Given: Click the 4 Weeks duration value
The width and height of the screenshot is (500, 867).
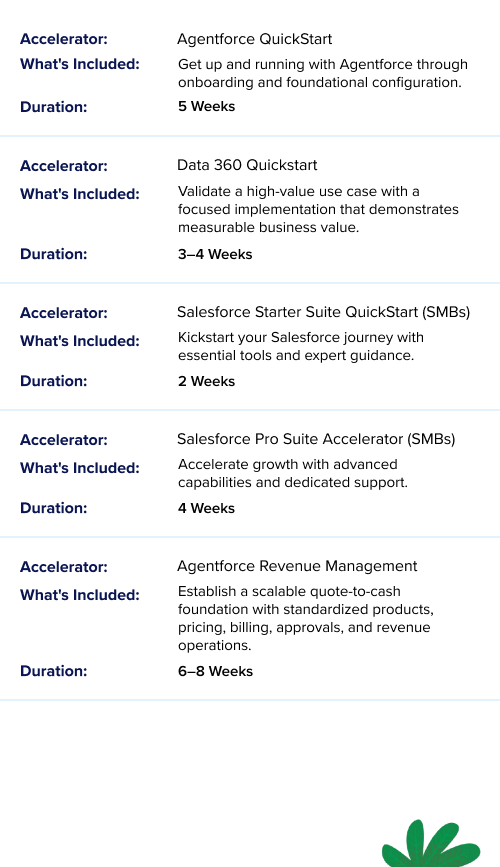Looking at the screenshot, I should coord(206,508).
